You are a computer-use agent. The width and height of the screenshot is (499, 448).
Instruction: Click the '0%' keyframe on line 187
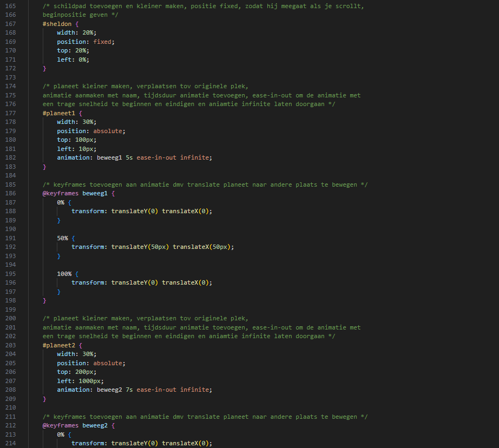[61, 203]
